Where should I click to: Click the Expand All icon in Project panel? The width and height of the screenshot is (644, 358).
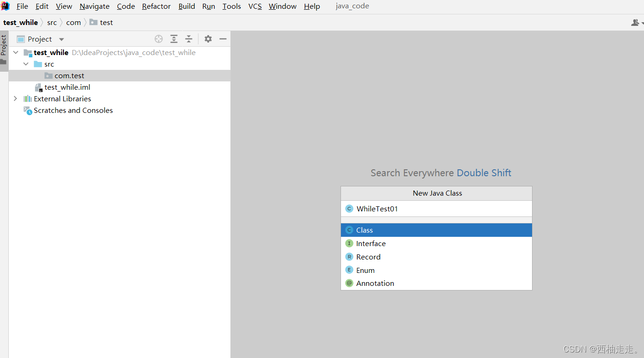(x=174, y=39)
